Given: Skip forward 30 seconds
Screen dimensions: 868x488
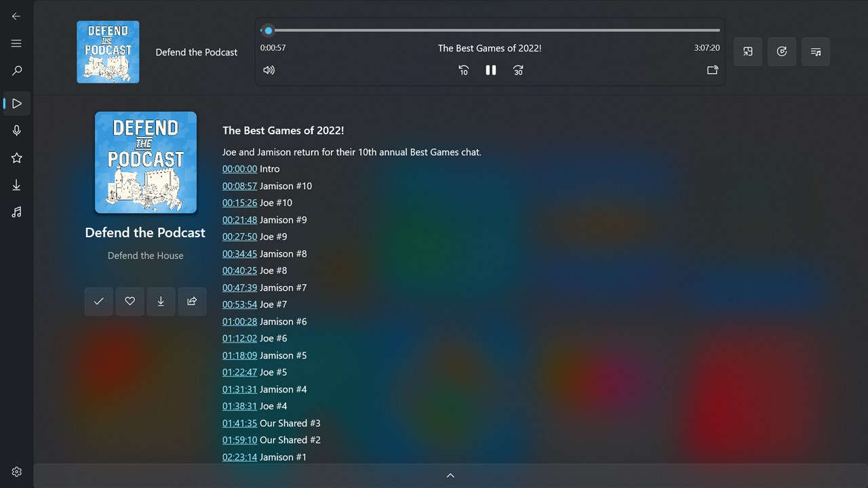Looking at the screenshot, I should tap(518, 70).
